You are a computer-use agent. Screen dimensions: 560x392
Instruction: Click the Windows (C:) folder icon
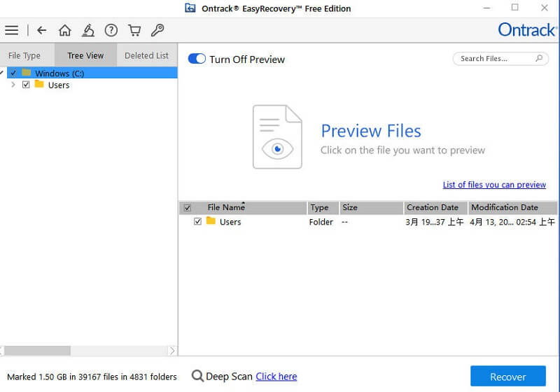(x=26, y=73)
